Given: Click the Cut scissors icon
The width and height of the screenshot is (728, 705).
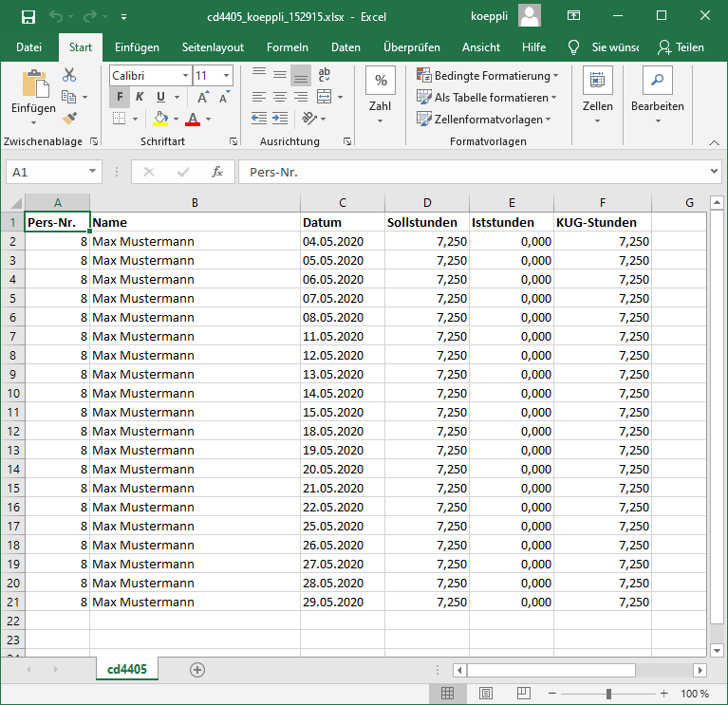Looking at the screenshot, I should click(69, 75).
